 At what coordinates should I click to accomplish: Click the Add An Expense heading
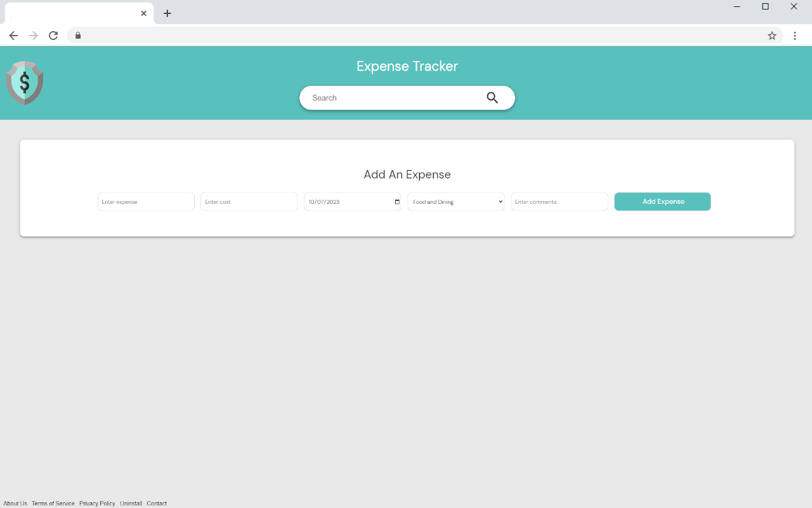(407, 175)
